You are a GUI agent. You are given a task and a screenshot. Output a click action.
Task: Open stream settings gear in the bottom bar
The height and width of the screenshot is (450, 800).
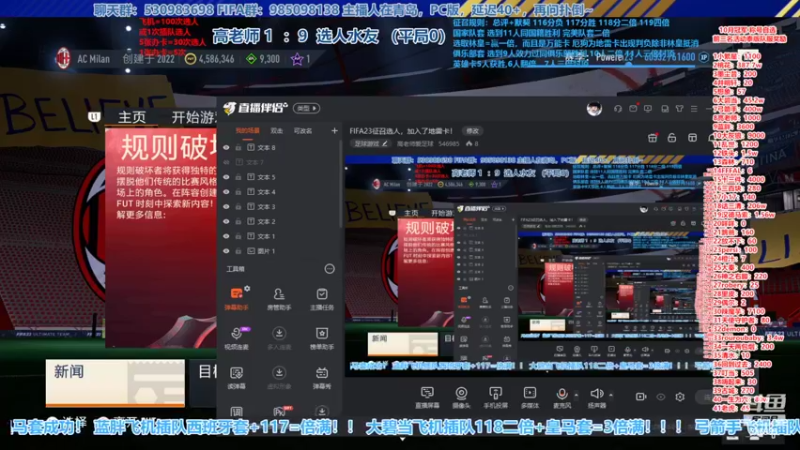680,397
